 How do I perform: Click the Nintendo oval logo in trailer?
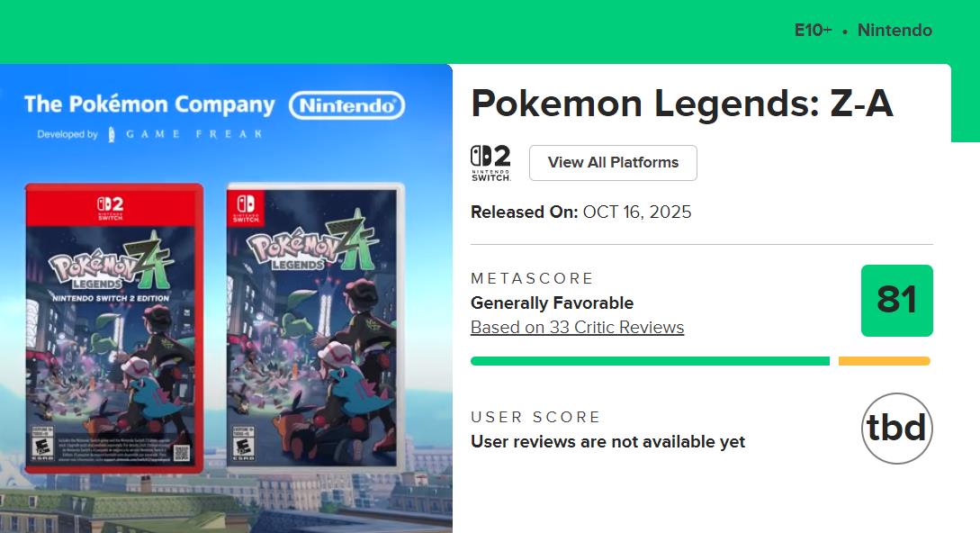tap(346, 105)
